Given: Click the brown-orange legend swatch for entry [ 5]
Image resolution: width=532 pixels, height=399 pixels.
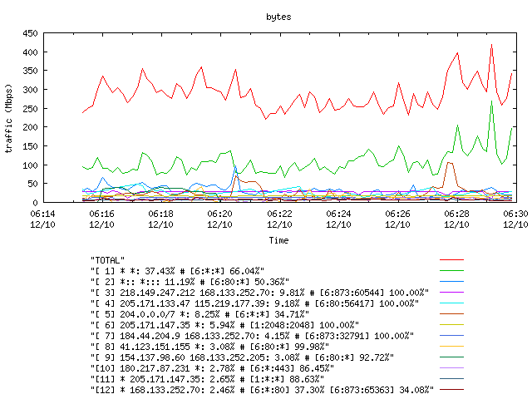Looking at the screenshot, I should click(451, 314).
